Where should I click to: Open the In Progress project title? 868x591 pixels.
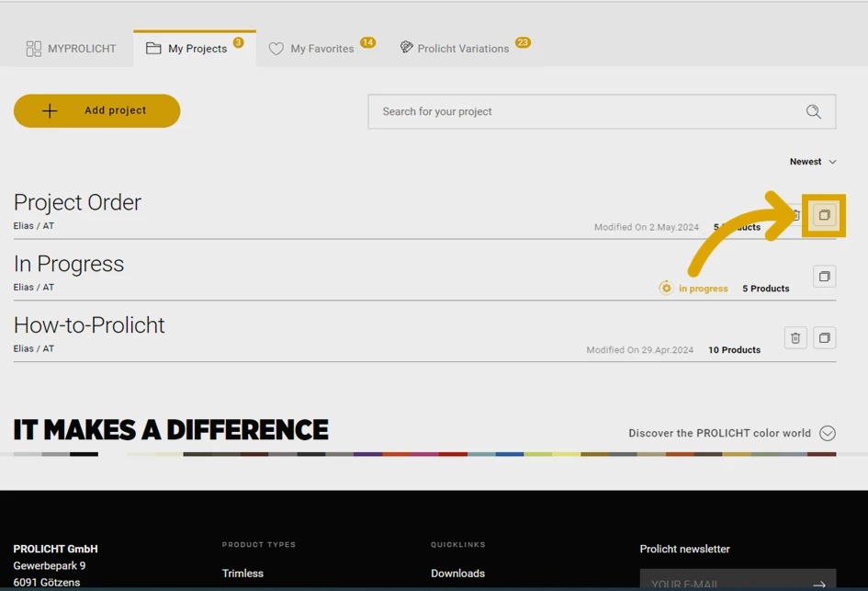pyautogui.click(x=69, y=264)
